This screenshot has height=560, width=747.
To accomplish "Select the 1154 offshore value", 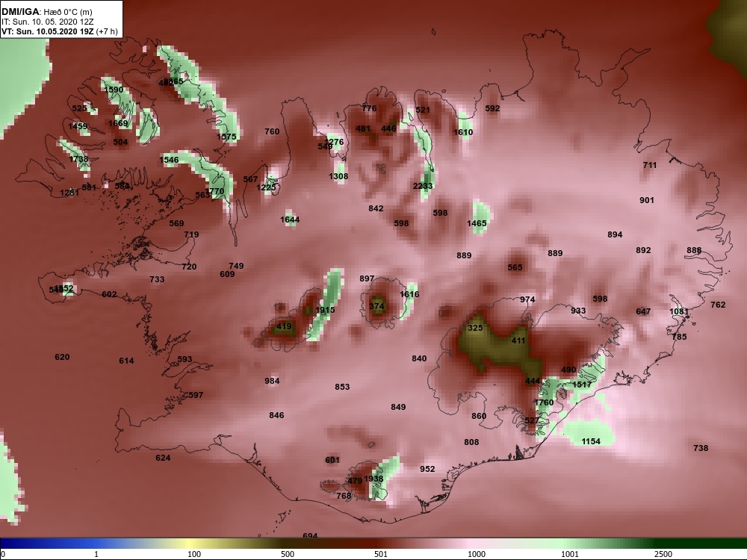I will pos(591,441).
